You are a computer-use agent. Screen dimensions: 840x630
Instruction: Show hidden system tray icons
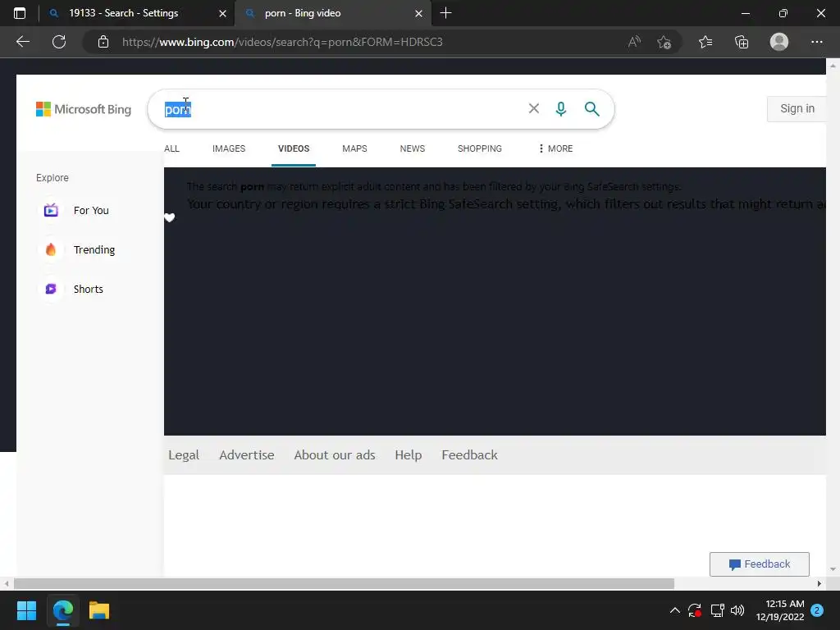pos(675,610)
